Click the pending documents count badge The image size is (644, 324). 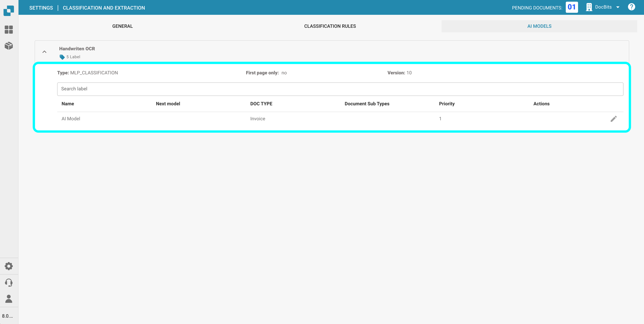click(572, 7)
